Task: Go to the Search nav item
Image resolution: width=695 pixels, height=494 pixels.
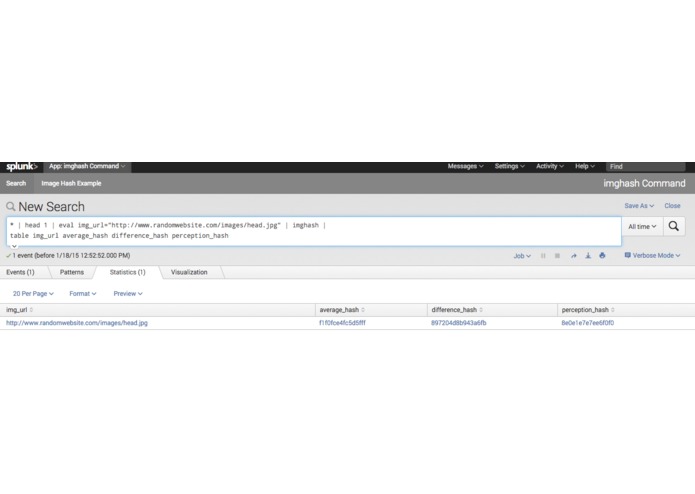Action: click(16, 183)
